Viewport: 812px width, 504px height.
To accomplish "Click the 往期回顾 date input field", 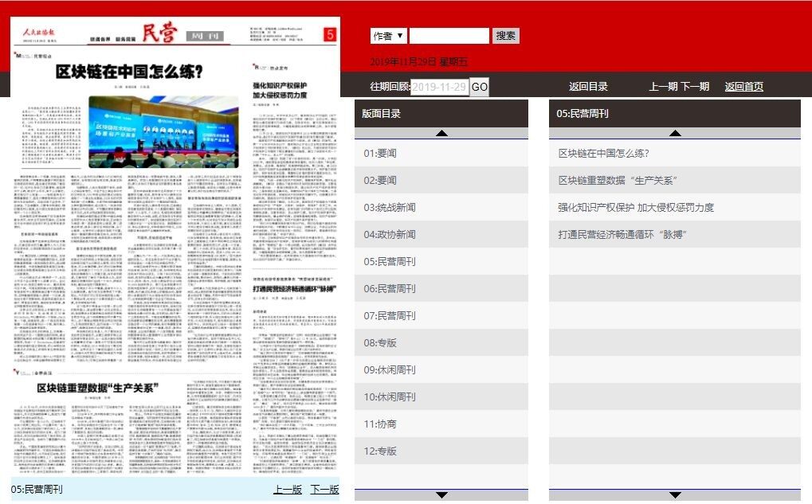I will pos(440,87).
